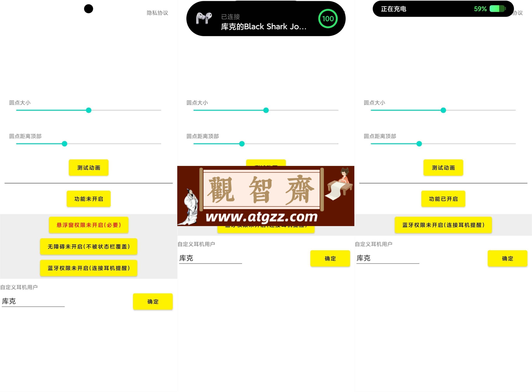Tap 自定义耳机用户 label in left screen
Image resolution: width=532 pixels, height=392 pixels.
(19, 287)
